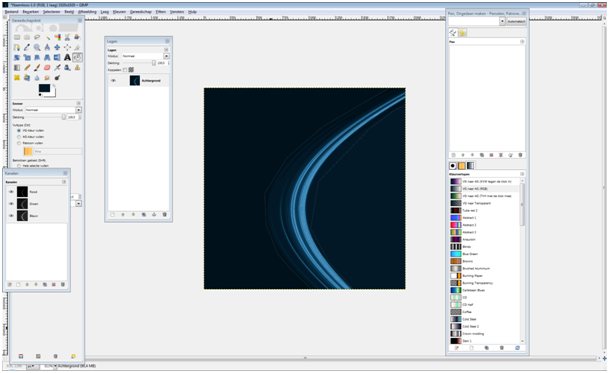Viewport: 609px width, 373px height.
Task: Open the Emmer tool Modus dropdown
Action: [x=53, y=110]
